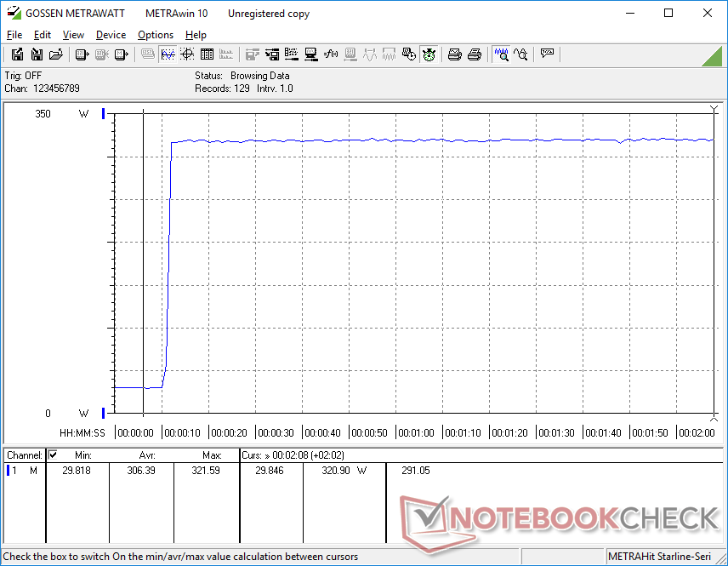Screen dimensions: 728x566
Task: Click the Chan: 123456789 label
Action: (x=42, y=89)
